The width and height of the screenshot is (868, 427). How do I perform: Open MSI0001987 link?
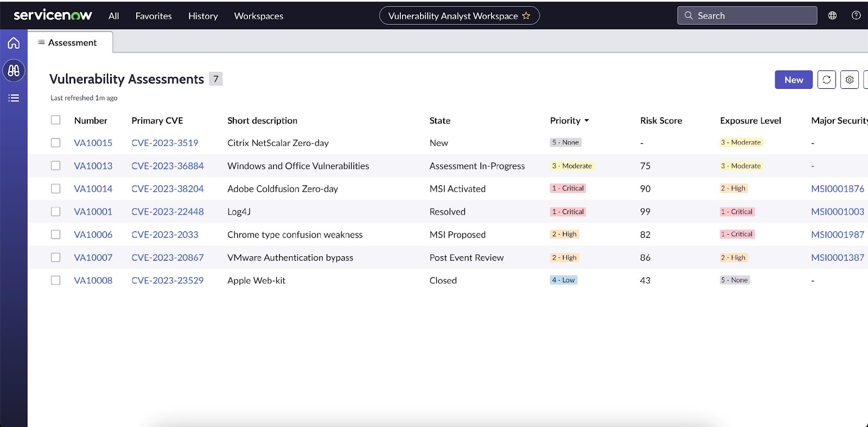point(838,235)
